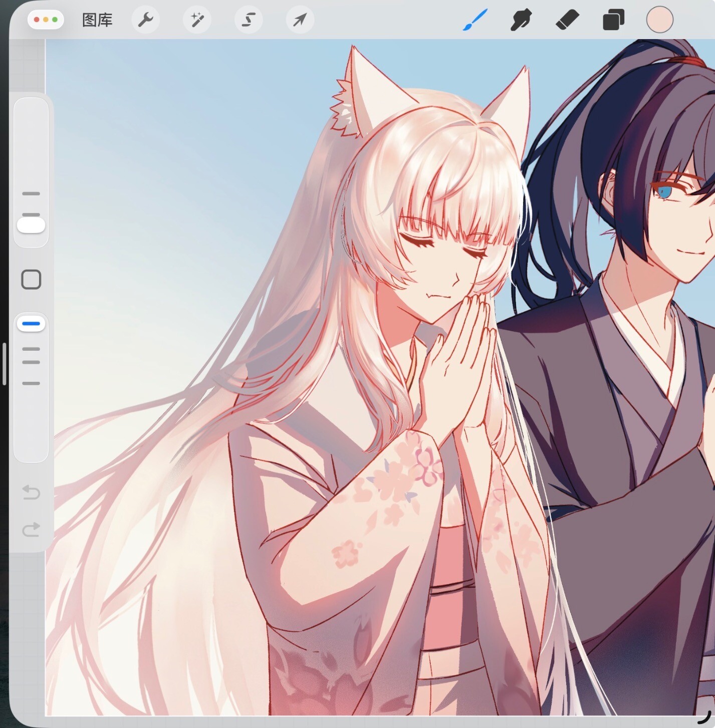The image size is (715, 728).
Task: Select the Eraser tool
Action: click(567, 20)
